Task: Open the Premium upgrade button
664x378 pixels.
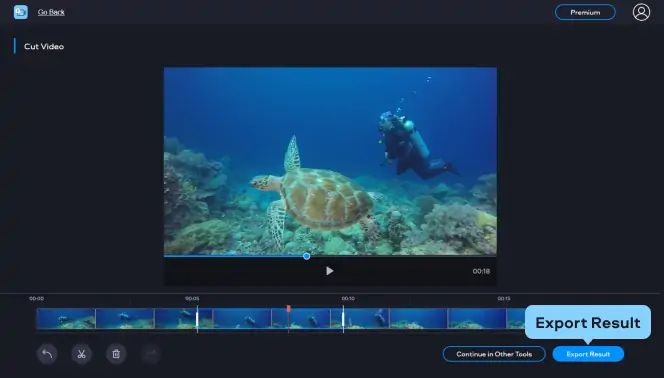Action: pyautogui.click(x=585, y=12)
